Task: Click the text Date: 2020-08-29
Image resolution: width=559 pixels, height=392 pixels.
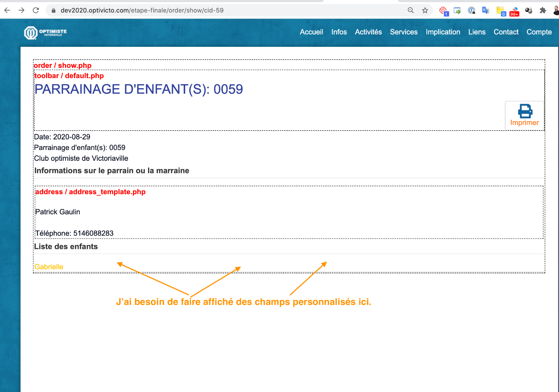Action: point(62,137)
